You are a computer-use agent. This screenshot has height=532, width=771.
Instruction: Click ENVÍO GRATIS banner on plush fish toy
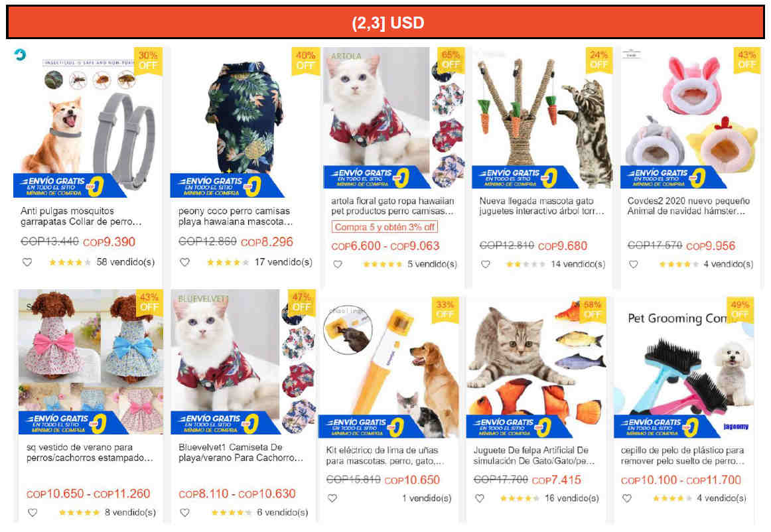coord(518,427)
